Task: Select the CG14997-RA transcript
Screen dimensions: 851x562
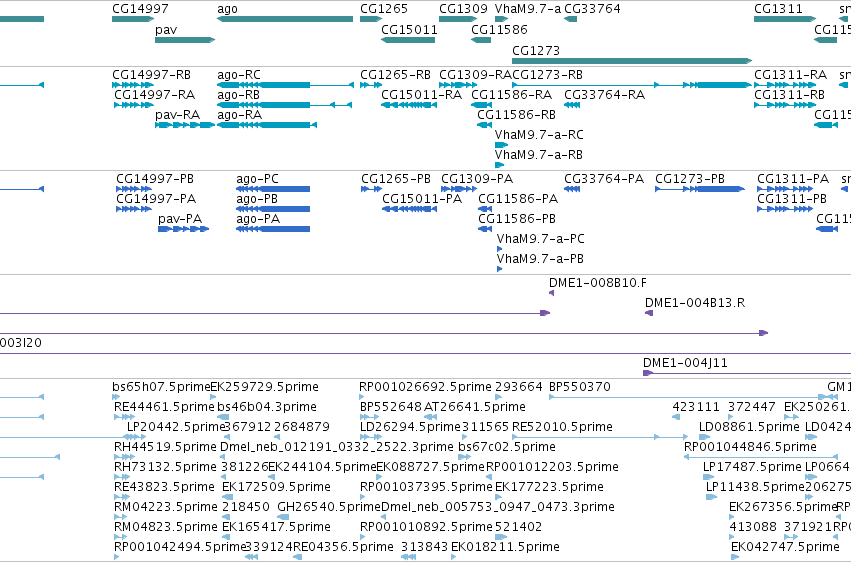Action: point(134,105)
